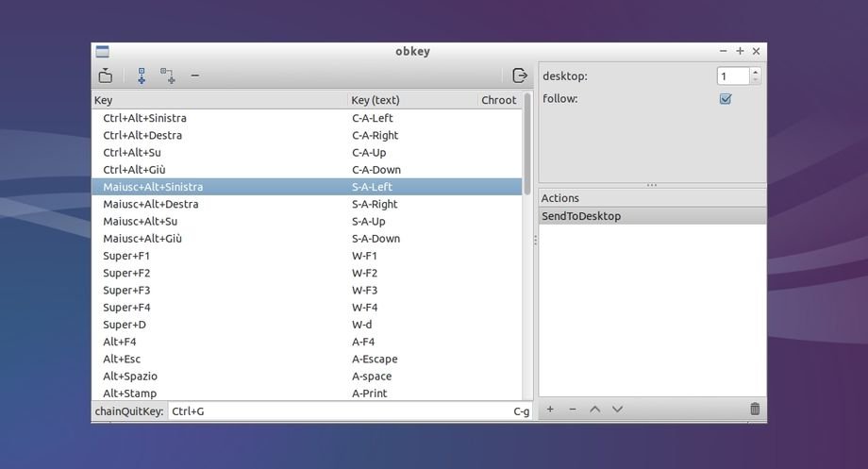Add a new action with plus icon

pos(550,409)
